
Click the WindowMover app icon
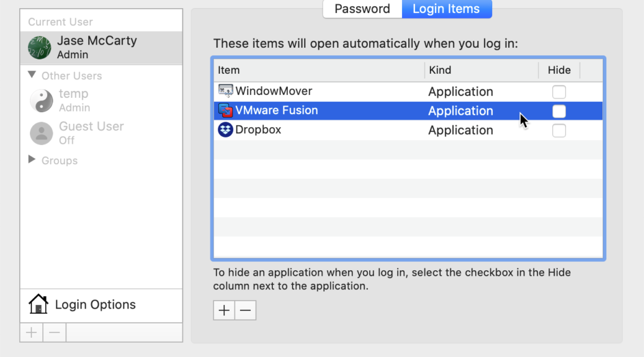[x=225, y=91]
